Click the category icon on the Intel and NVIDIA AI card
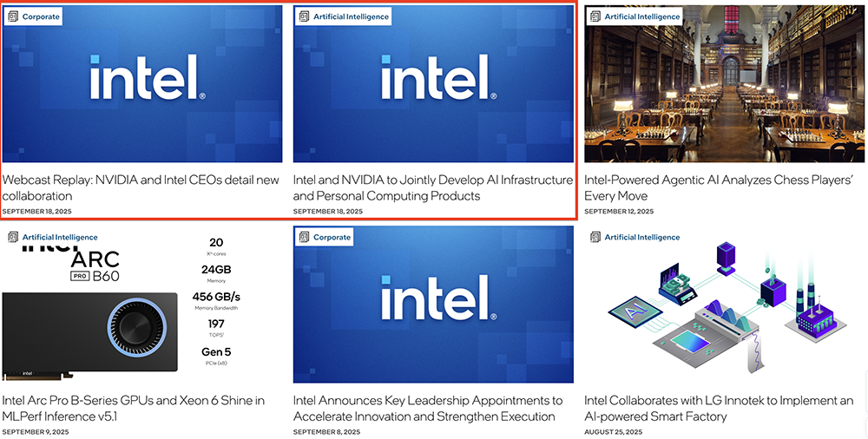This screenshot has height=439, width=868. (x=304, y=16)
